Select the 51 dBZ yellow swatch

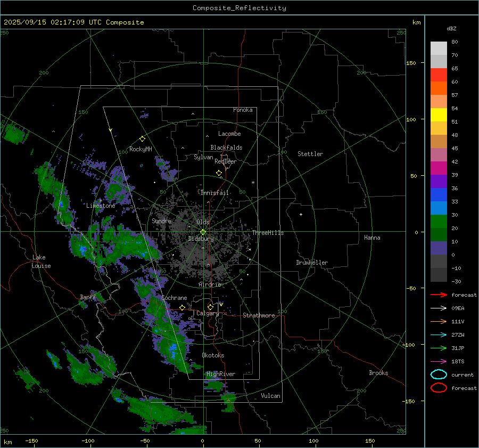tap(439, 115)
